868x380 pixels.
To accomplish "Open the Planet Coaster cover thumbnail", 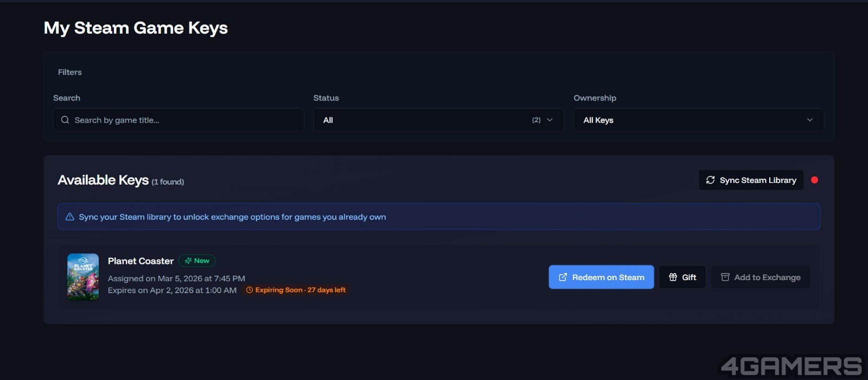I will pos(83,277).
